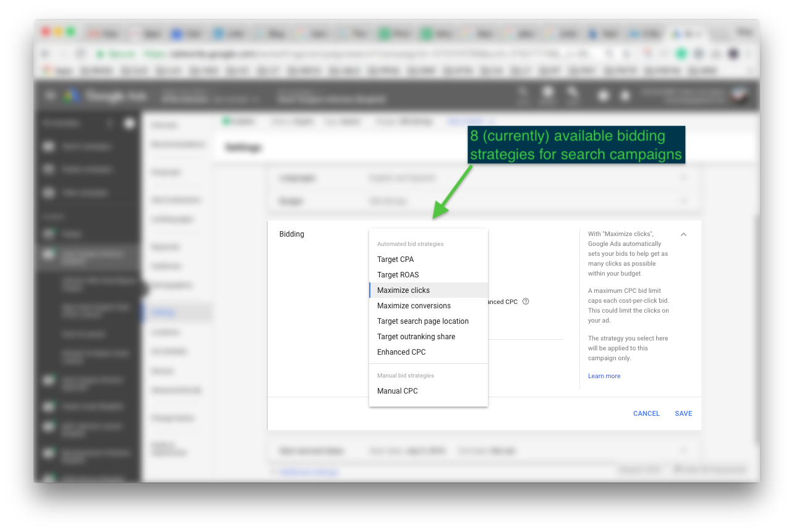Collapse the Bidding section chevron
The height and width of the screenshot is (532, 794).
point(683,235)
